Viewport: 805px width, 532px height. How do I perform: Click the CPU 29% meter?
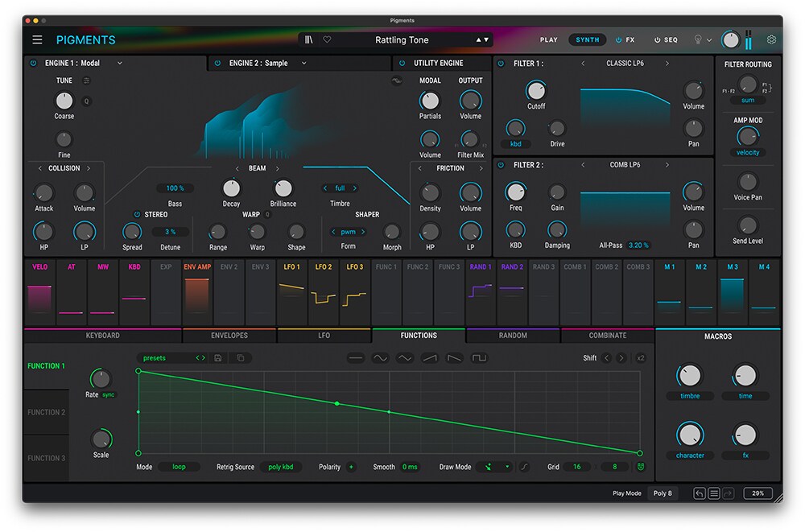point(758,493)
